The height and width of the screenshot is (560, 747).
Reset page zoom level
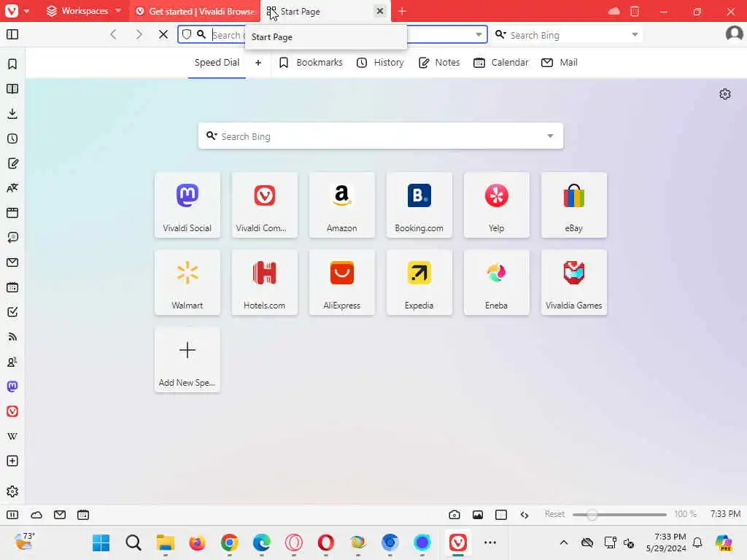(x=554, y=514)
